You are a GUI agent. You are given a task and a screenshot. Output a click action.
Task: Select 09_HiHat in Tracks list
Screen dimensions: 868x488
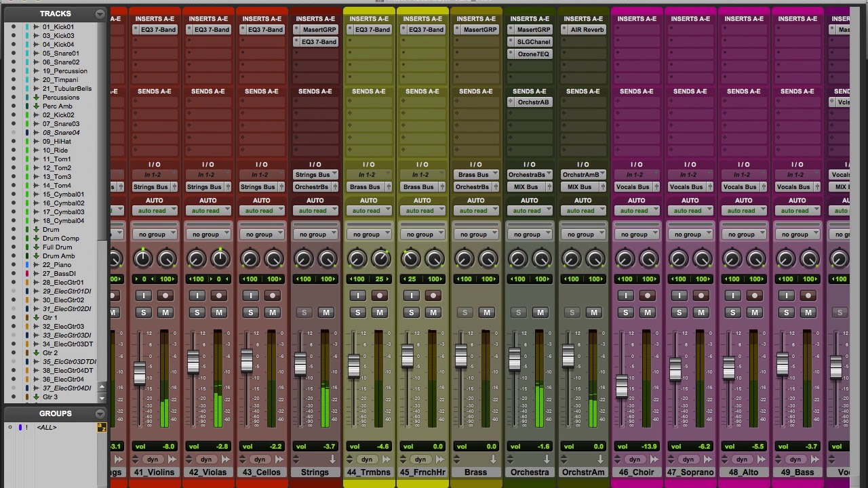(x=57, y=142)
